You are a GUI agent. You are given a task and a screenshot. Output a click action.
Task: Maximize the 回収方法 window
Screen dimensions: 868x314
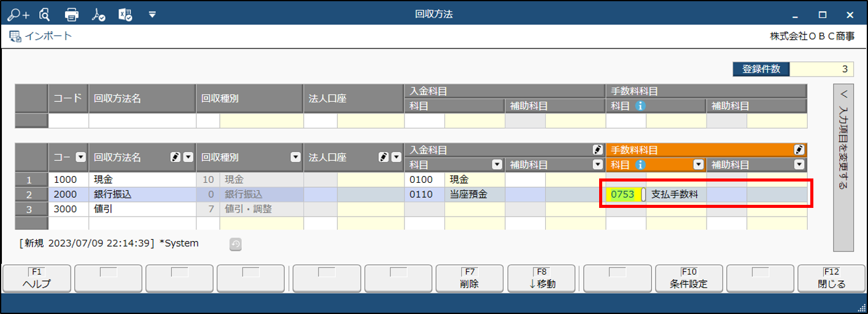[823, 14]
